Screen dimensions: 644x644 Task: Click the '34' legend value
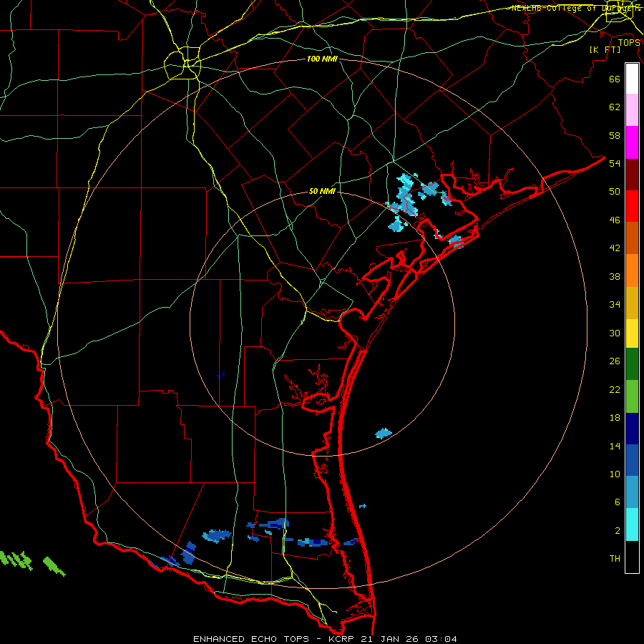(615, 305)
